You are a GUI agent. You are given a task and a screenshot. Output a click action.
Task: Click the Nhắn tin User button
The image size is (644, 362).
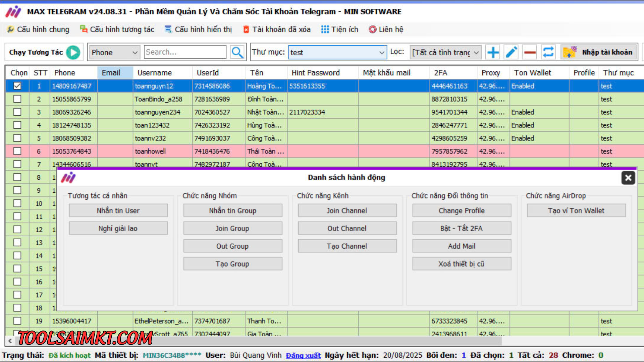pyautogui.click(x=118, y=210)
